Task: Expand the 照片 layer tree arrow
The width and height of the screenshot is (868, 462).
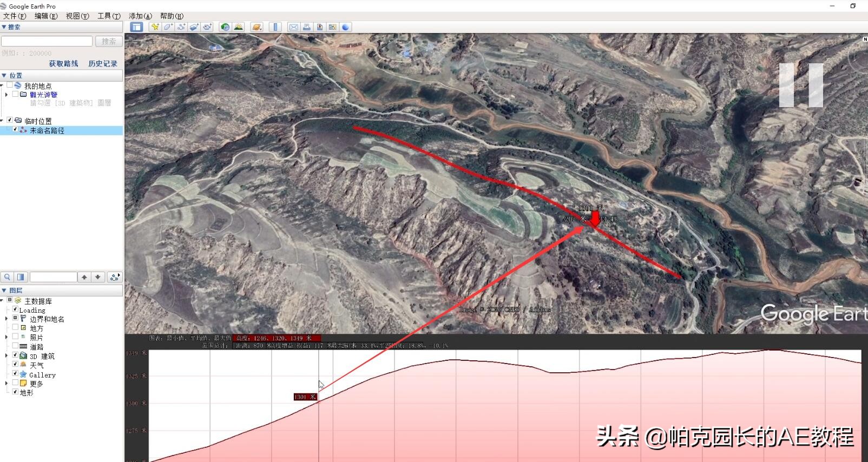Action: coord(6,338)
